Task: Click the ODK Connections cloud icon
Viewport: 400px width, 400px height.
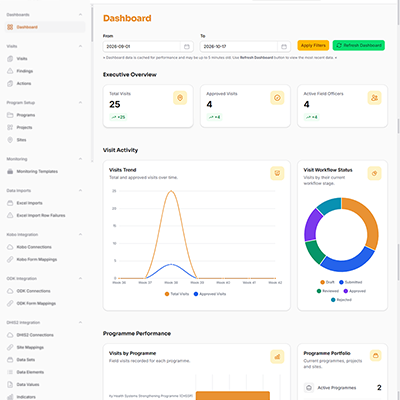Action: click(x=10, y=291)
